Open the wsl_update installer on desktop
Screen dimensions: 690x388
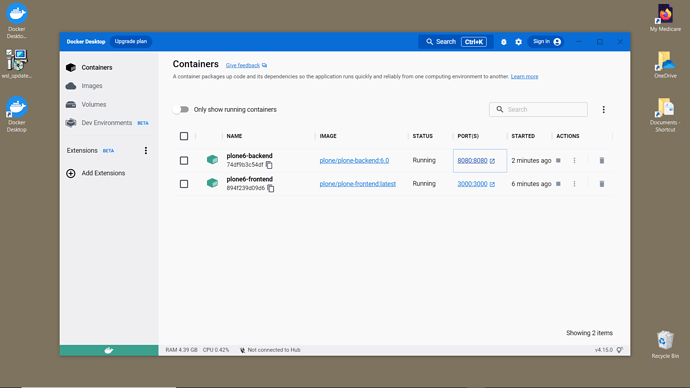tap(16, 64)
